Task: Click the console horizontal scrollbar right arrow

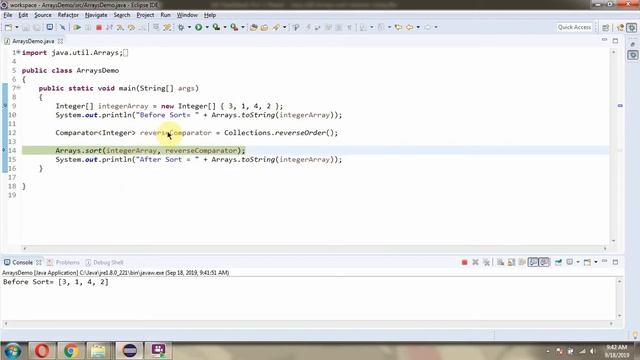Action: 611,324
